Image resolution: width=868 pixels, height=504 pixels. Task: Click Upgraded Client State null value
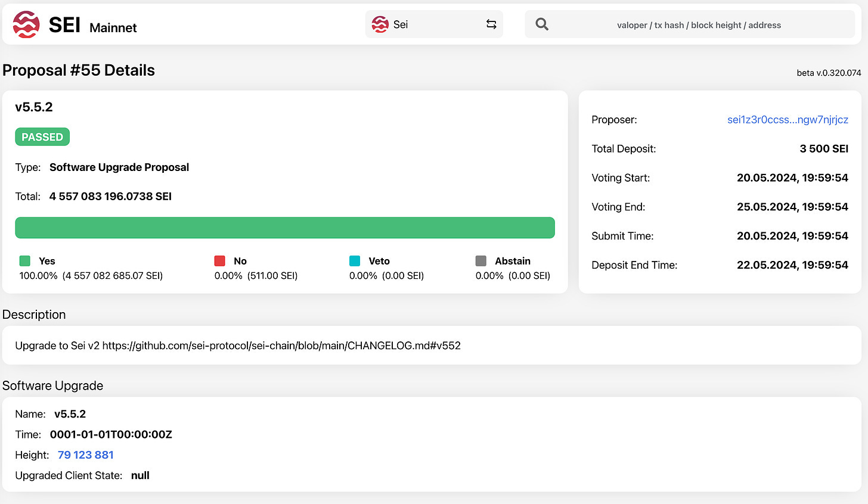tap(140, 475)
